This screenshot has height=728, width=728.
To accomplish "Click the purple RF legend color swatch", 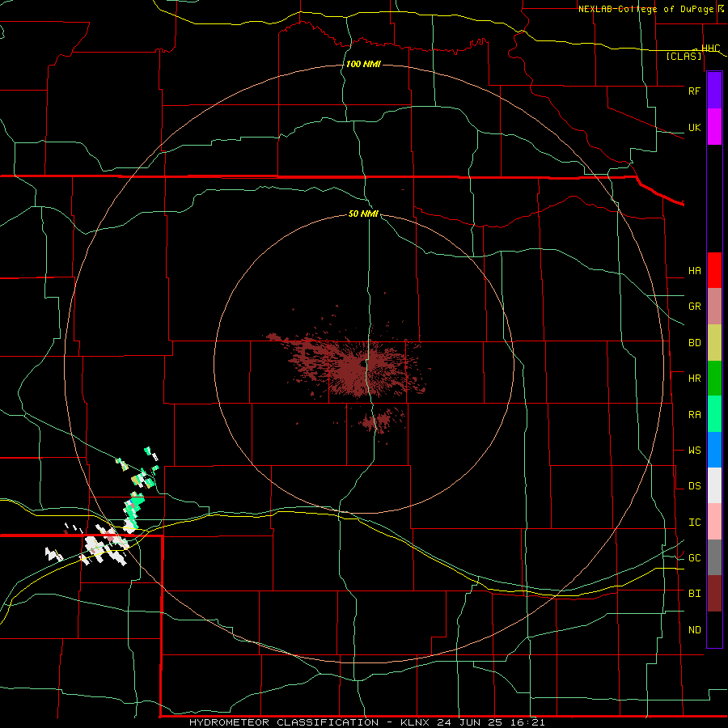I will pos(714,91).
